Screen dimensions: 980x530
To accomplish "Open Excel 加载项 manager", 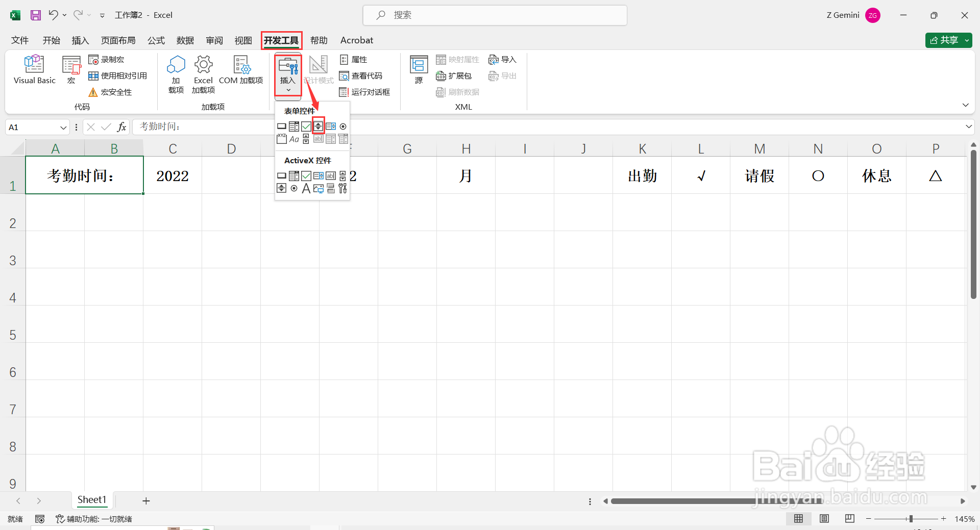I will [203, 74].
